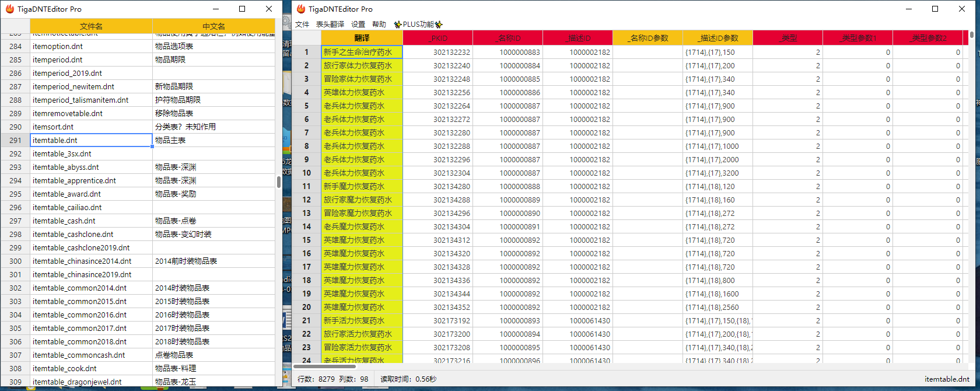This screenshot has width=980, height=391.
Task: Select the _描述ID column header
Action: [577, 38]
